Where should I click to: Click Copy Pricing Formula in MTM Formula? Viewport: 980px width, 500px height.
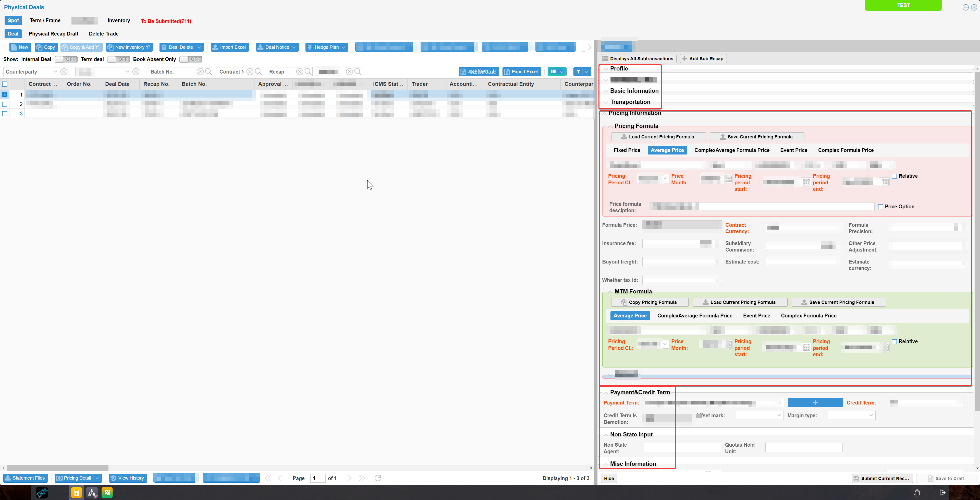coord(650,302)
